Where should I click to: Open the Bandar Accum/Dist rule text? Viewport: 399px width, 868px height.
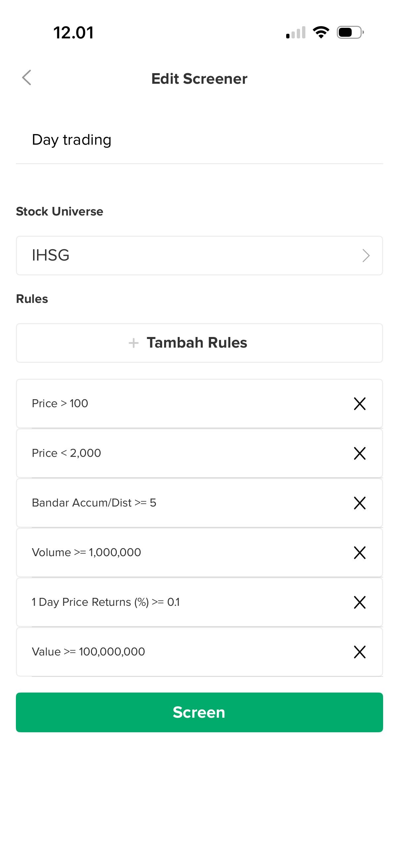(x=94, y=503)
